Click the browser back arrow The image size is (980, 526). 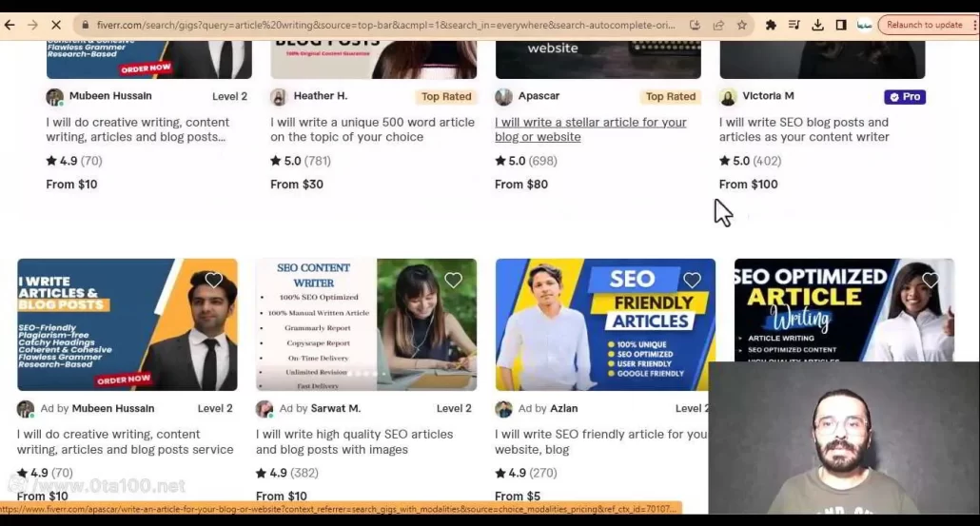pyautogui.click(x=10, y=25)
